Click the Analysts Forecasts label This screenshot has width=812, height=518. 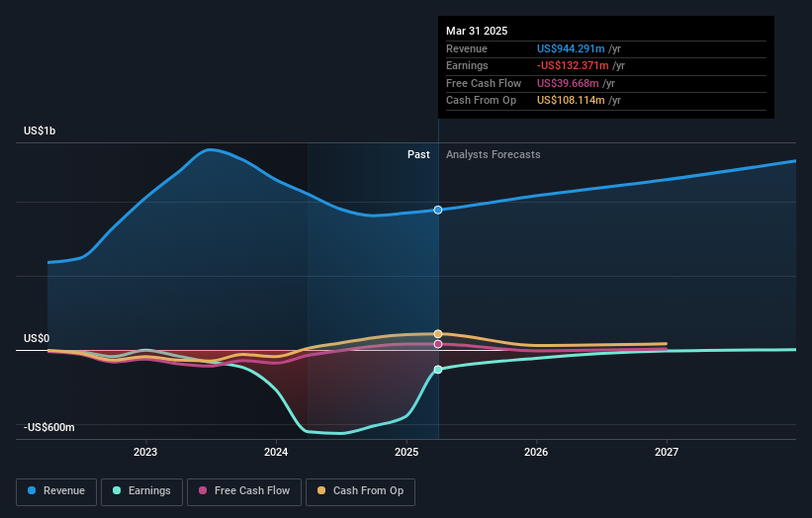tap(493, 155)
